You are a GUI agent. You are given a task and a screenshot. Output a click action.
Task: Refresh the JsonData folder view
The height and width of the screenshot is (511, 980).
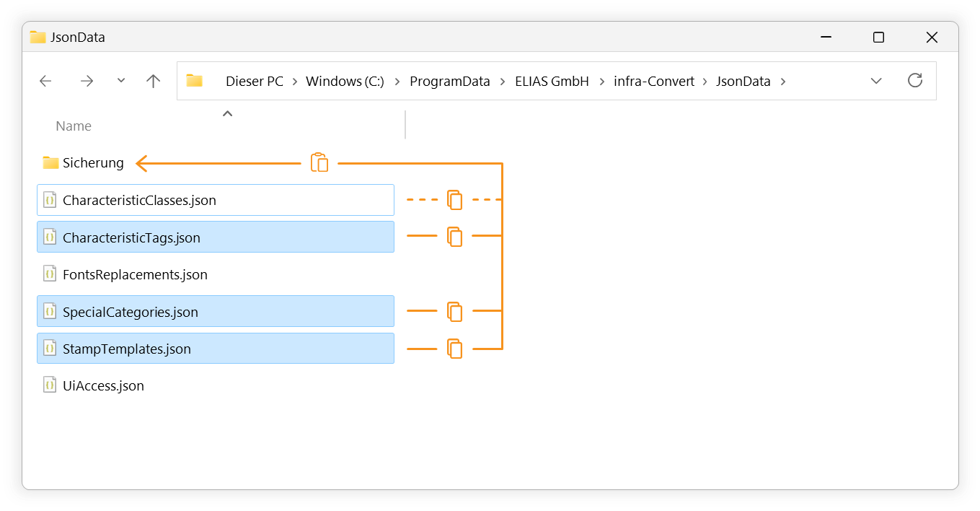pos(915,80)
